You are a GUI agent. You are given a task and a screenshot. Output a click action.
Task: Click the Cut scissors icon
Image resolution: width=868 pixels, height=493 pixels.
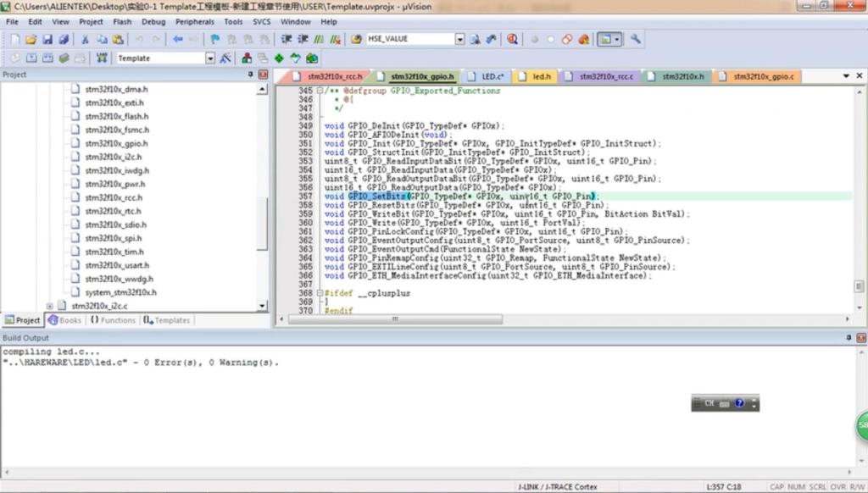[85, 39]
